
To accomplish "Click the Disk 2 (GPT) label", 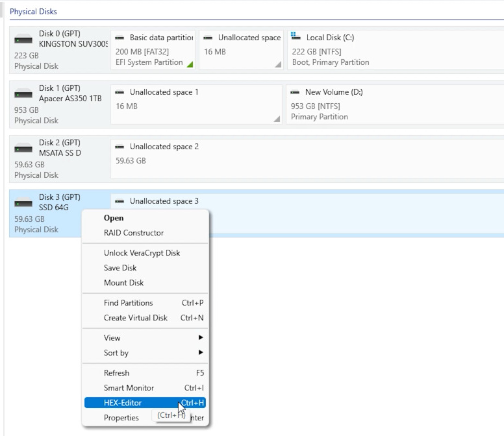I will 60,143.
